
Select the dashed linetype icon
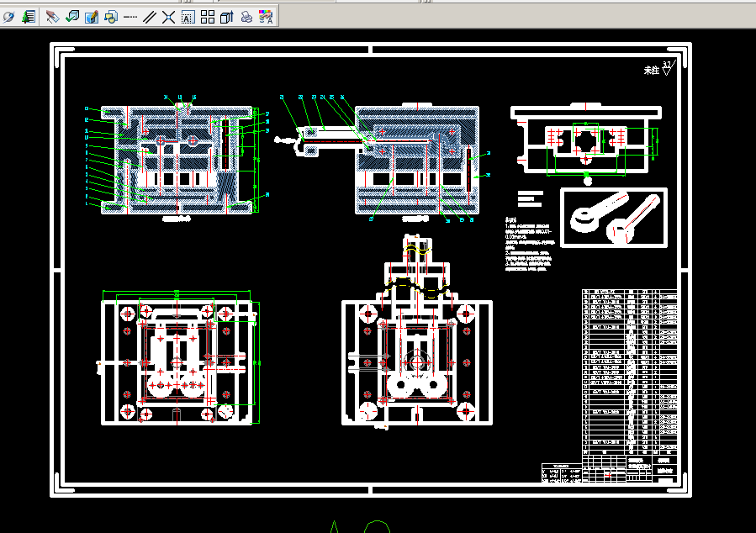click(130, 18)
